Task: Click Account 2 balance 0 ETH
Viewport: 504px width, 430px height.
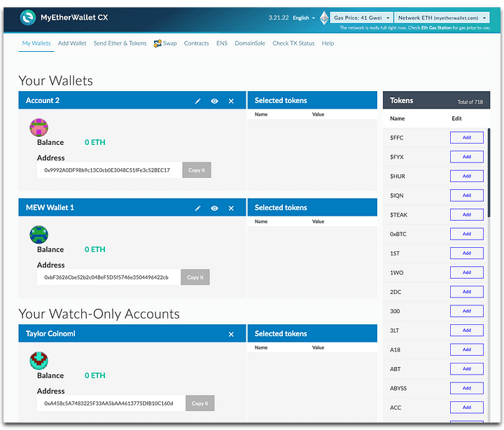Action: tap(94, 142)
